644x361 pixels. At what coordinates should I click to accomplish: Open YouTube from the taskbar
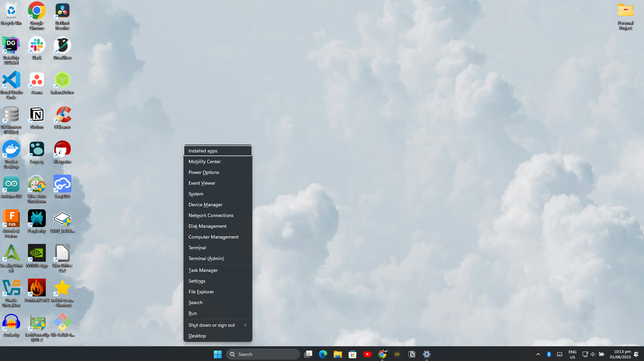367,354
